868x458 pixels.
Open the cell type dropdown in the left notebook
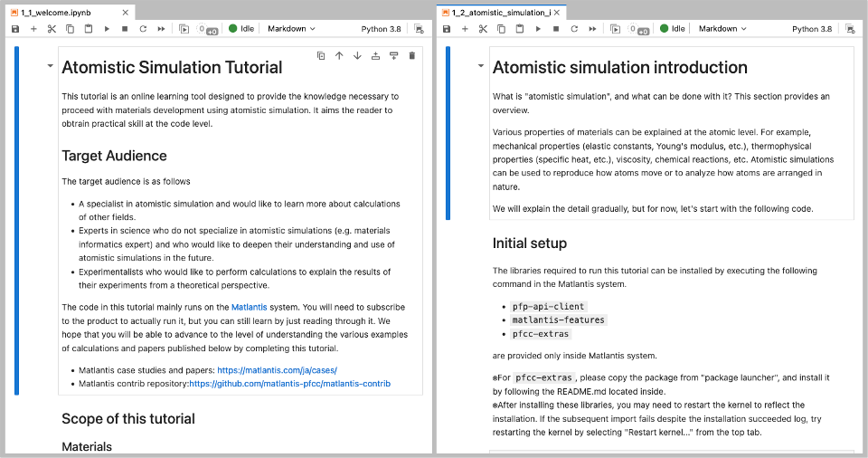pyautogui.click(x=291, y=29)
